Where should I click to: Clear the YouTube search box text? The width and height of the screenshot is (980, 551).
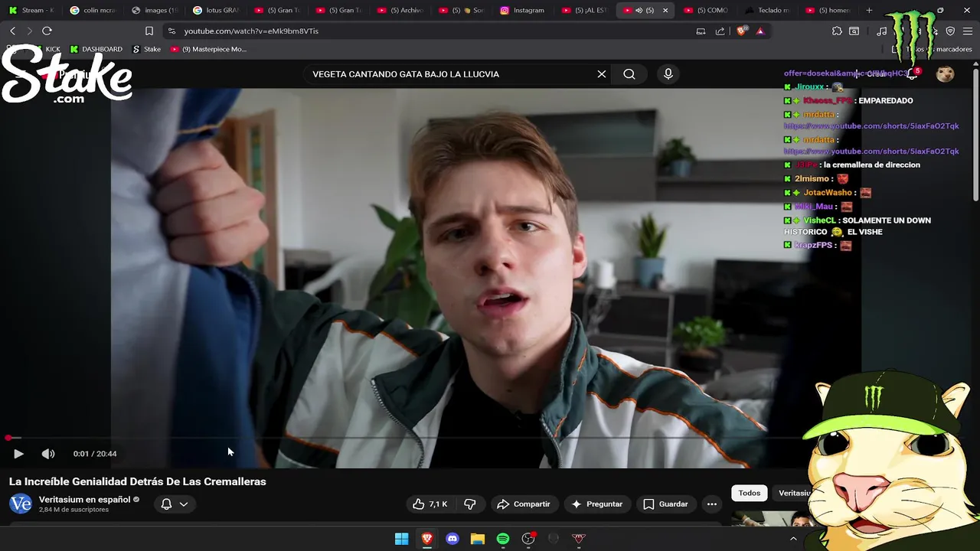point(602,74)
